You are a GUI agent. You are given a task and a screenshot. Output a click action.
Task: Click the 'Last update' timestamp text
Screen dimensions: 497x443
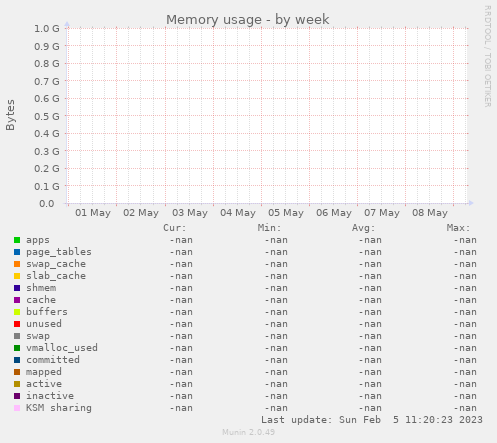372,420
